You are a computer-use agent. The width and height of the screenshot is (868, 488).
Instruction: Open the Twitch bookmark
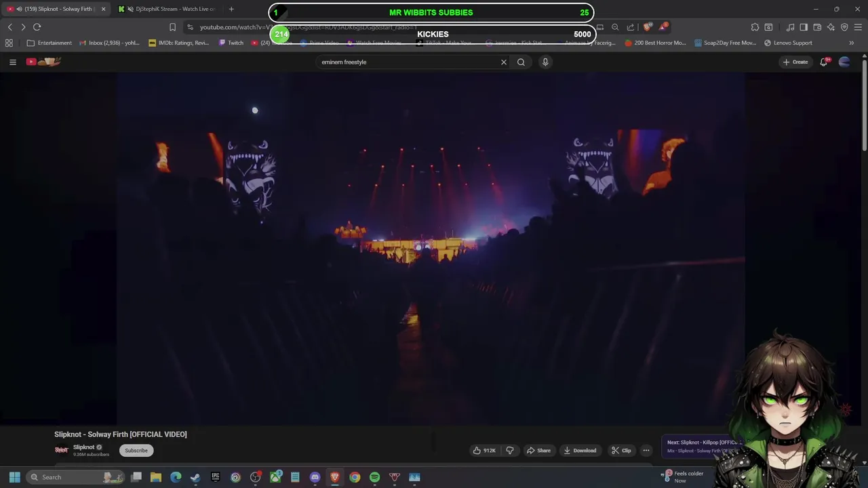231,43
